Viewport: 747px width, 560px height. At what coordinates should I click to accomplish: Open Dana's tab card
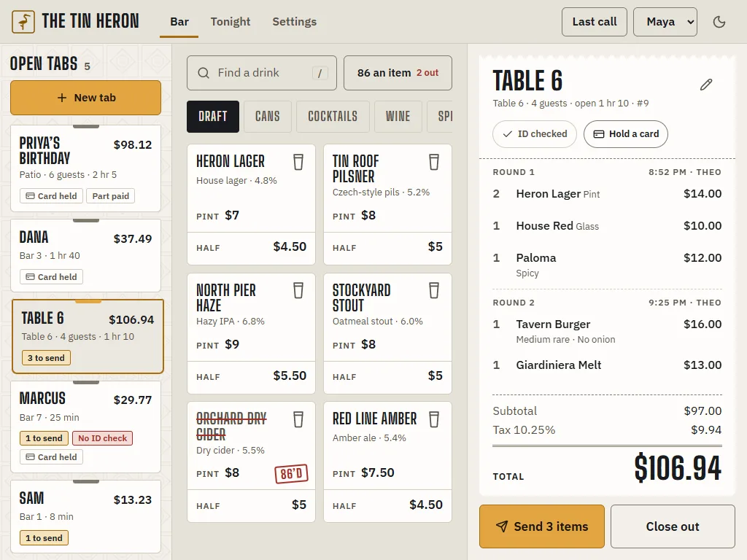[x=86, y=256]
